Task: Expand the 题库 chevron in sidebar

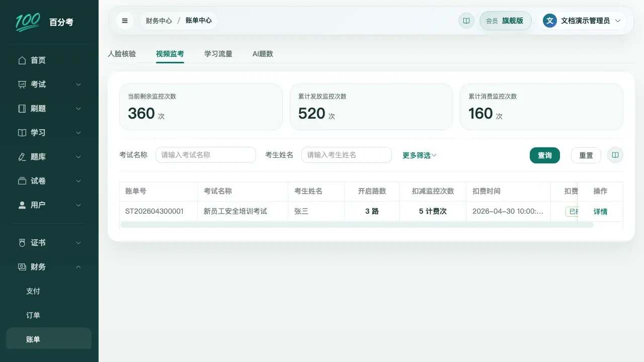Action: [78, 157]
